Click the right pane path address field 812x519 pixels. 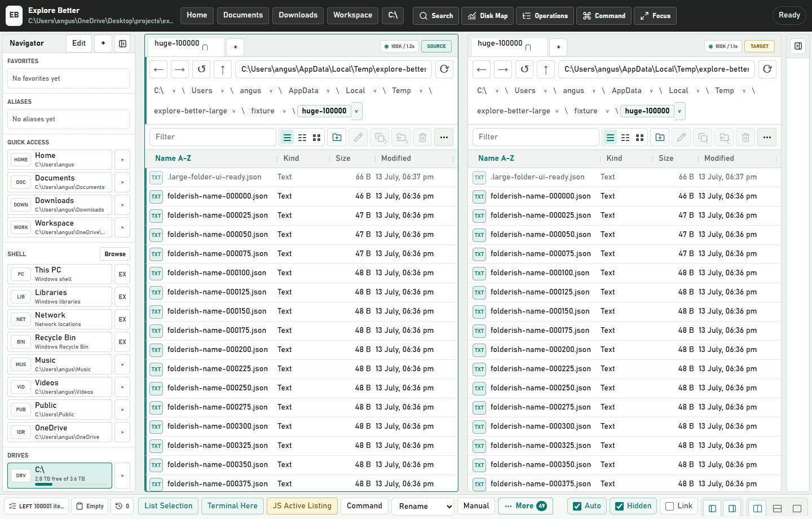click(656, 69)
